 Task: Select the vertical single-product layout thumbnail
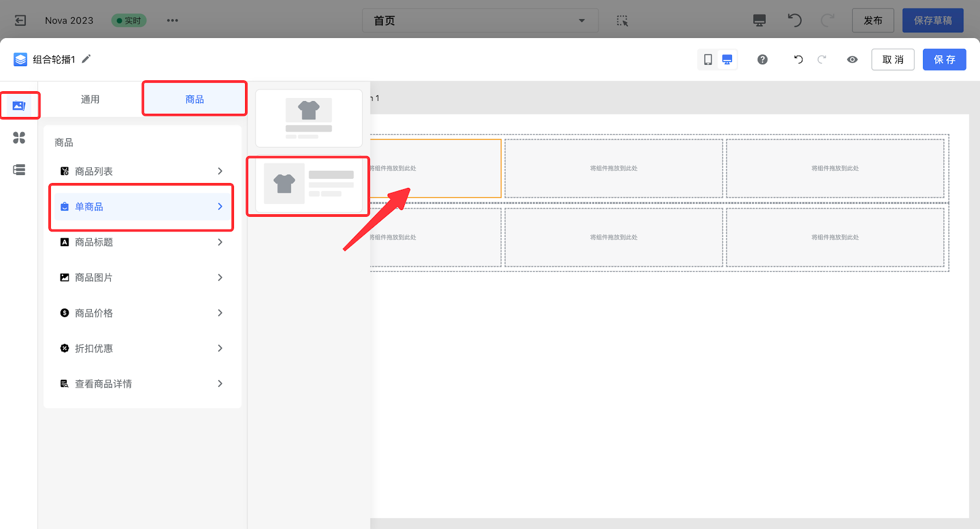click(x=309, y=118)
